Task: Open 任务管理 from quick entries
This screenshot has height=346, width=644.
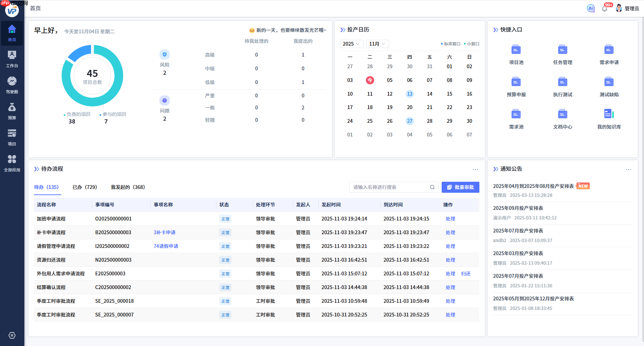Action: tap(562, 50)
